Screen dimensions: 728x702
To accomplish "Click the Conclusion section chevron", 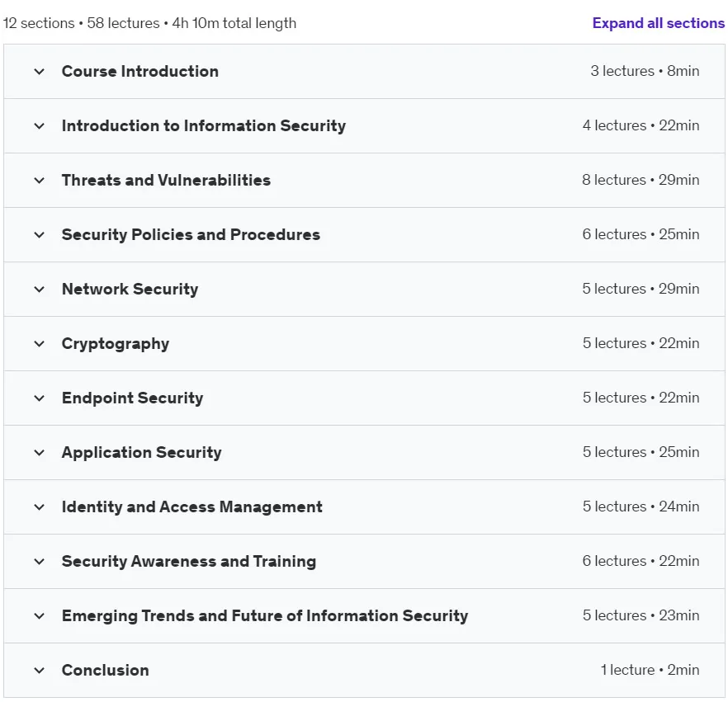I will (40, 670).
